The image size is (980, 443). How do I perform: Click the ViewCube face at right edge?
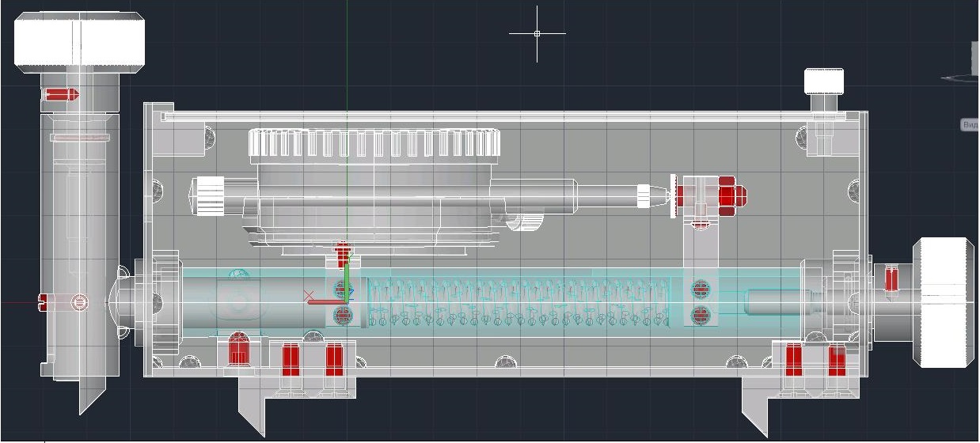975,57
